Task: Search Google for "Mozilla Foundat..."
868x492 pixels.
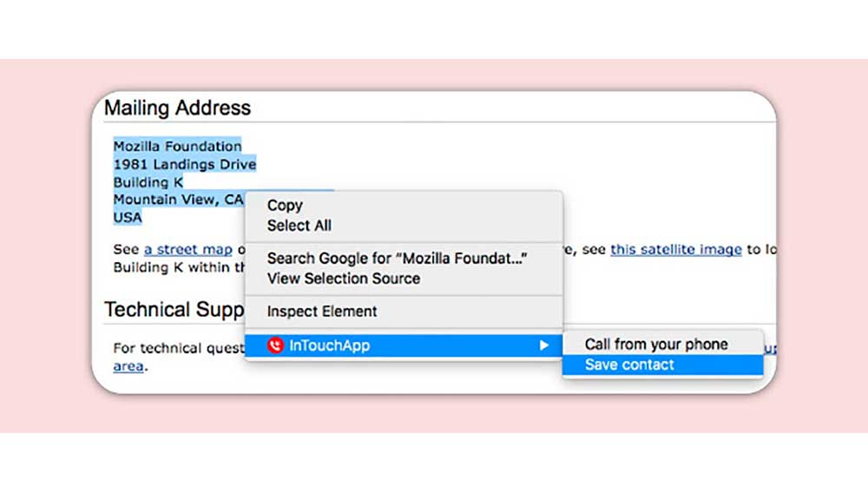Action: point(398,259)
